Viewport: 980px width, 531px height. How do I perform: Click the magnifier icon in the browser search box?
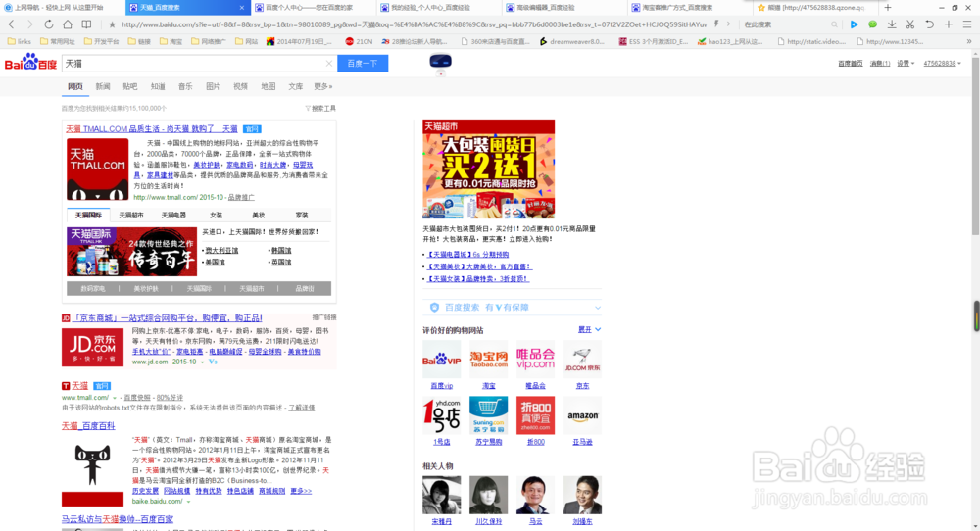point(834,24)
